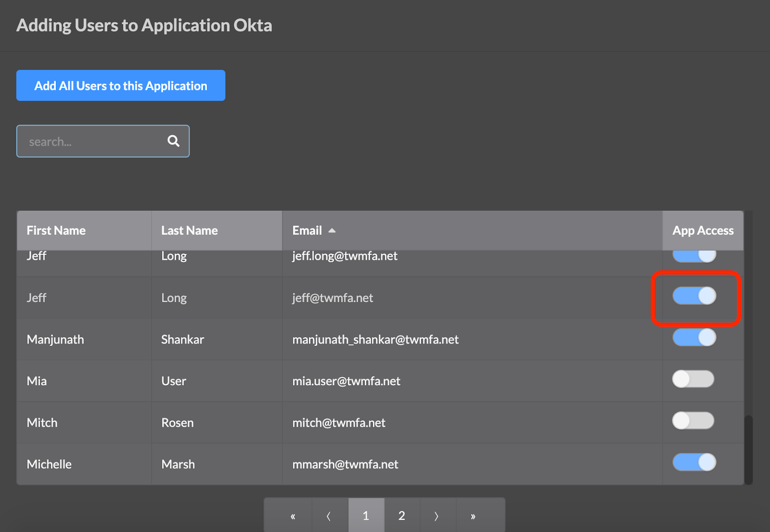Enable app access for Mia User
Screen dimensions: 770x532
tap(693, 379)
